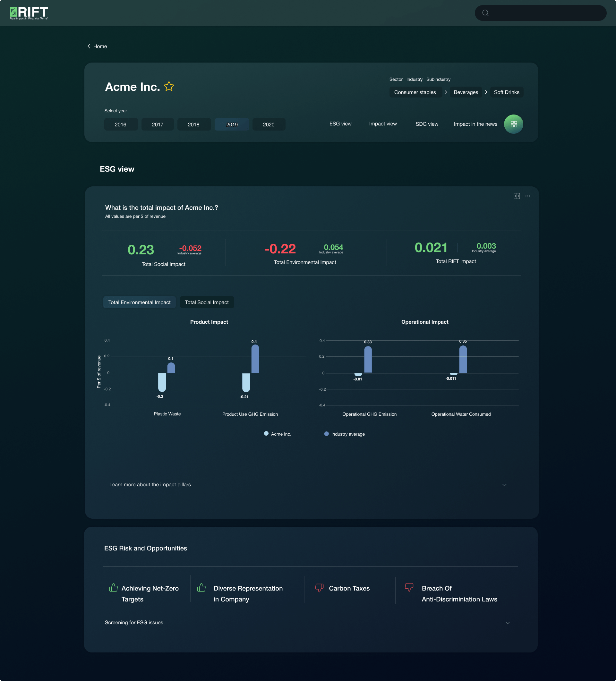Click the ESG Risk and Opportunities heading

coord(146,548)
